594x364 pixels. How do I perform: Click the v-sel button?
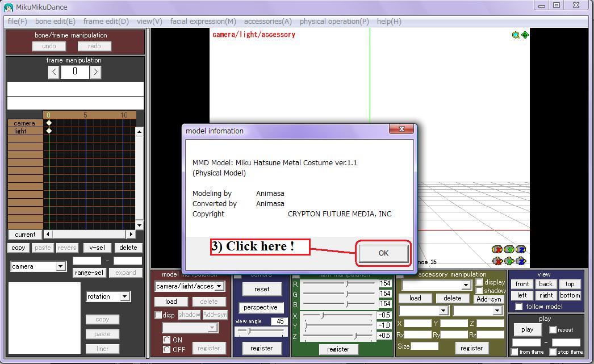(x=97, y=248)
